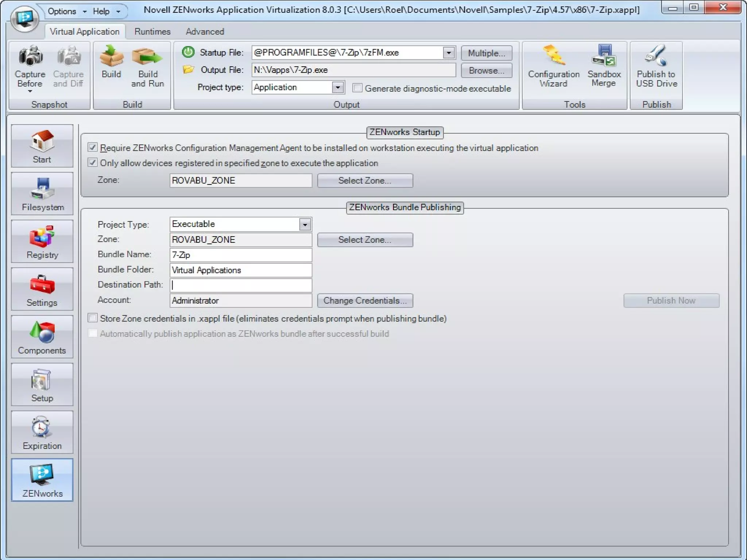
Task: Open the Setup panel
Action: point(42,385)
